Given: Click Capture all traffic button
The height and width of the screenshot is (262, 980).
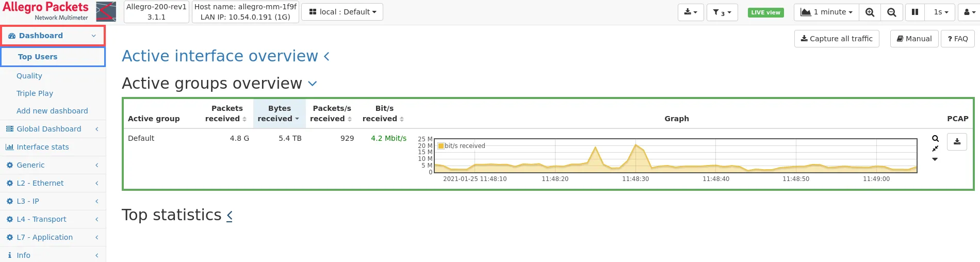Looking at the screenshot, I should click(x=836, y=39).
